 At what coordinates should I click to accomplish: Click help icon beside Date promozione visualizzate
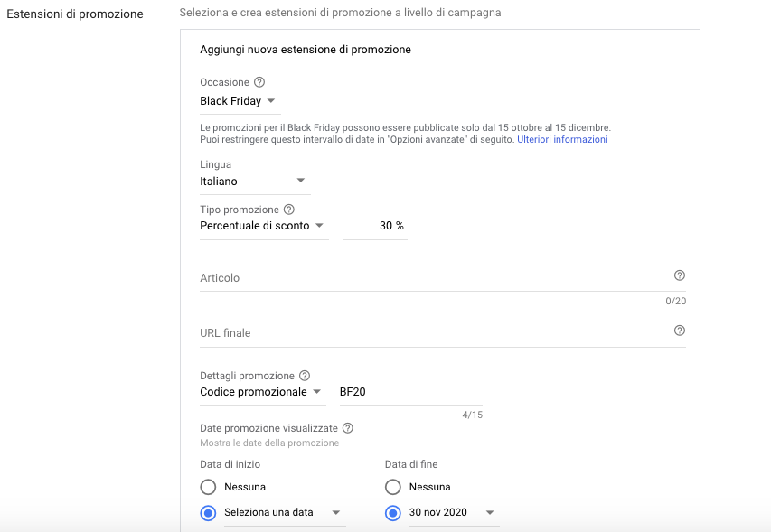pyautogui.click(x=348, y=428)
